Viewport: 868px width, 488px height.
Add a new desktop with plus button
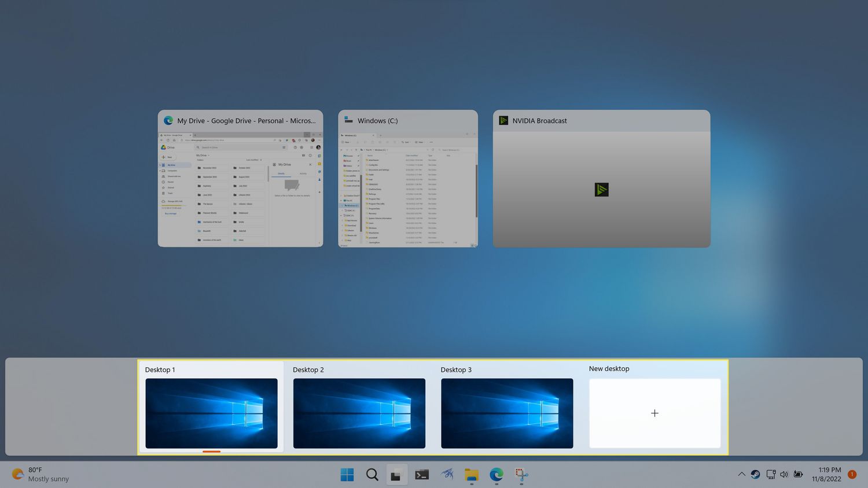[x=654, y=413]
